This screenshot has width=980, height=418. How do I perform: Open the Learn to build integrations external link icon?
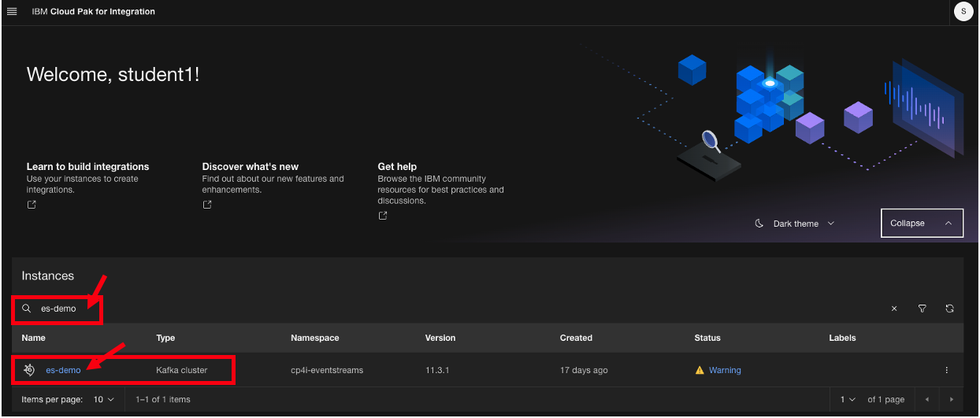(x=32, y=205)
